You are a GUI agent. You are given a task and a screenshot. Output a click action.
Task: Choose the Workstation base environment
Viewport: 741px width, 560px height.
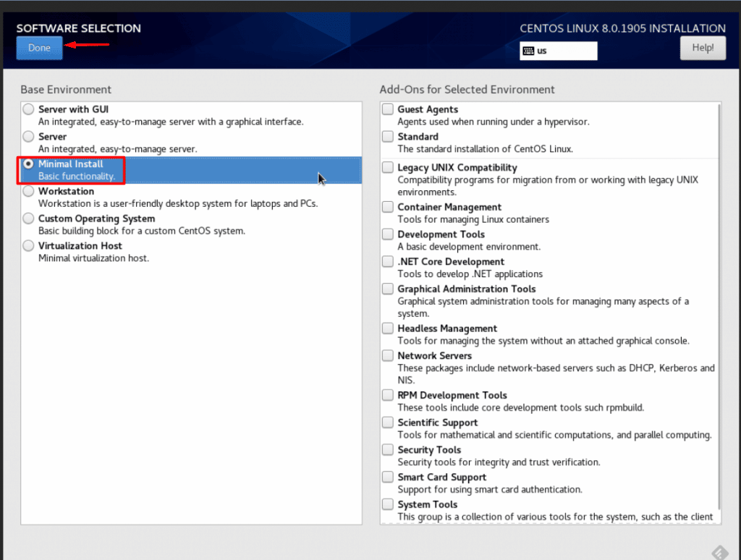(x=28, y=192)
